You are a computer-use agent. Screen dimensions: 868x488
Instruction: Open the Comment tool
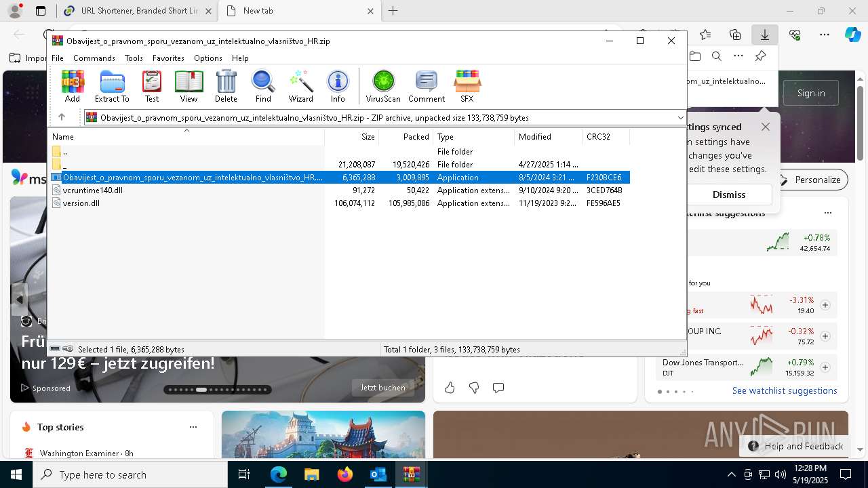427,86
